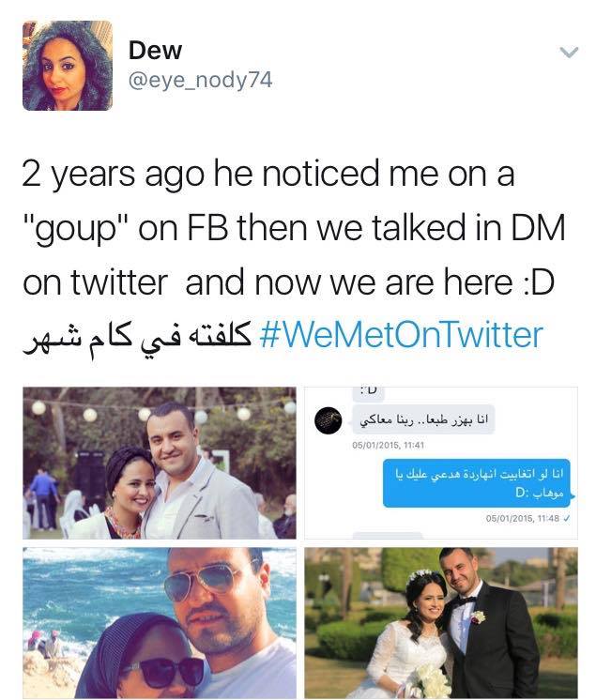The height and width of the screenshot is (700, 596).
Task: Click Dew's profile avatar picture
Action: point(68,66)
